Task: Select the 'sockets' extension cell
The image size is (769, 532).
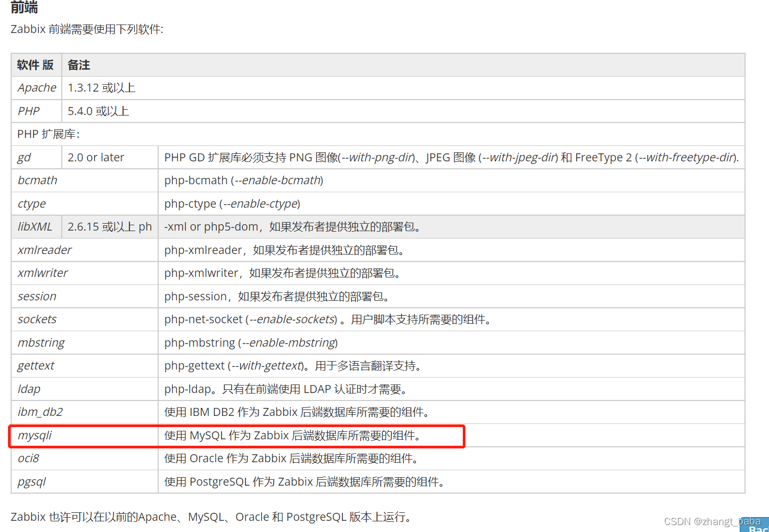Action: (x=85, y=320)
